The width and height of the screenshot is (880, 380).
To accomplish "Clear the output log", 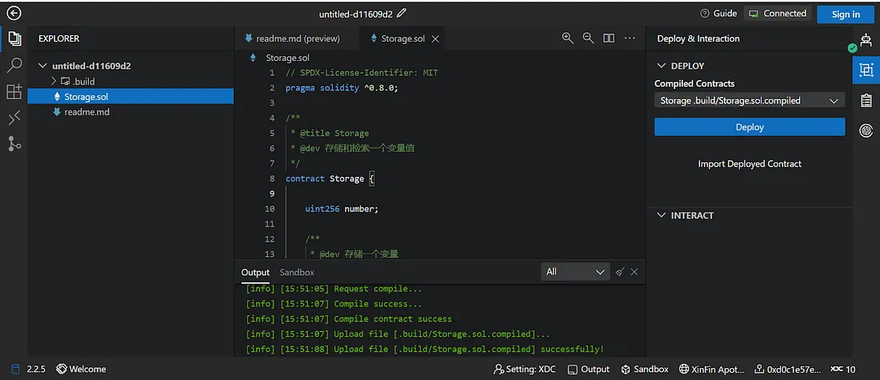I will pyautogui.click(x=620, y=272).
